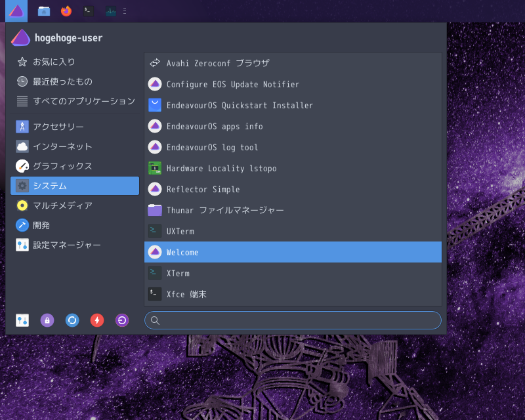Launch Configure EOS Update Notifier
Viewport: 525px width, 420px height.
click(x=293, y=84)
